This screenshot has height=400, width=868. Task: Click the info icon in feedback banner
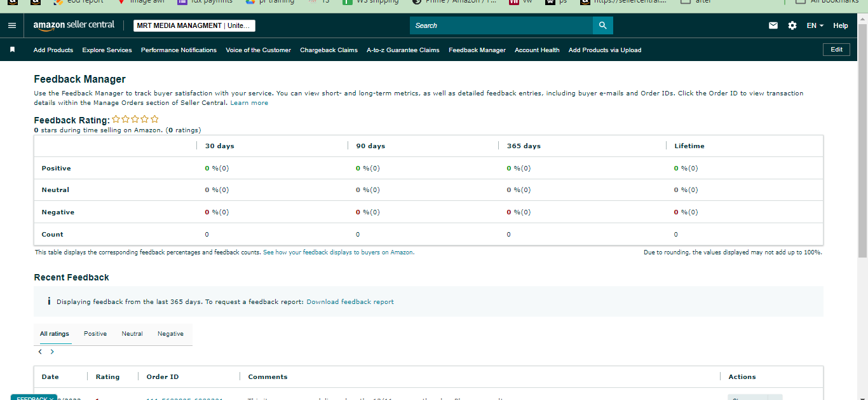49,301
